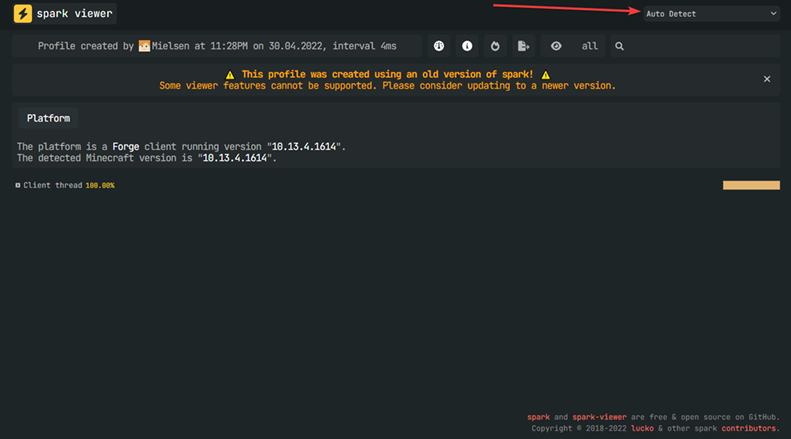Open search with the magnifying glass icon

(620, 46)
